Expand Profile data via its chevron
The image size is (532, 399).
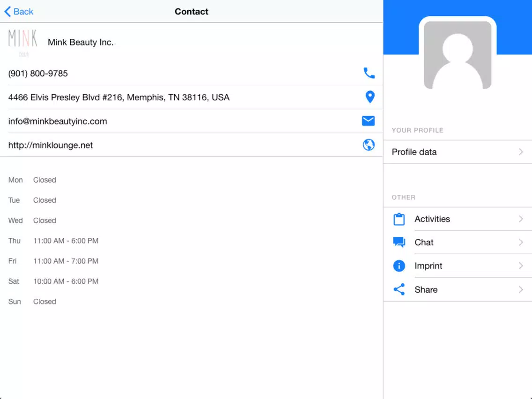click(x=521, y=152)
